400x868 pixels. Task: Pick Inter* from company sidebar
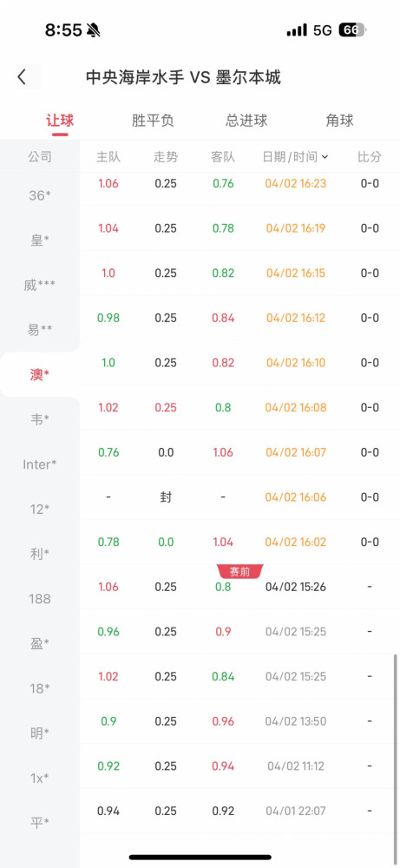40,464
